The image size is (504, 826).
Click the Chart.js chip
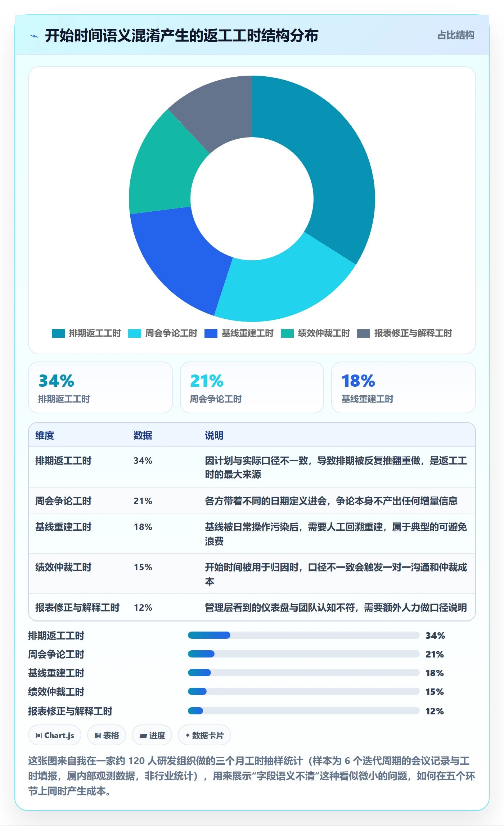tap(55, 735)
